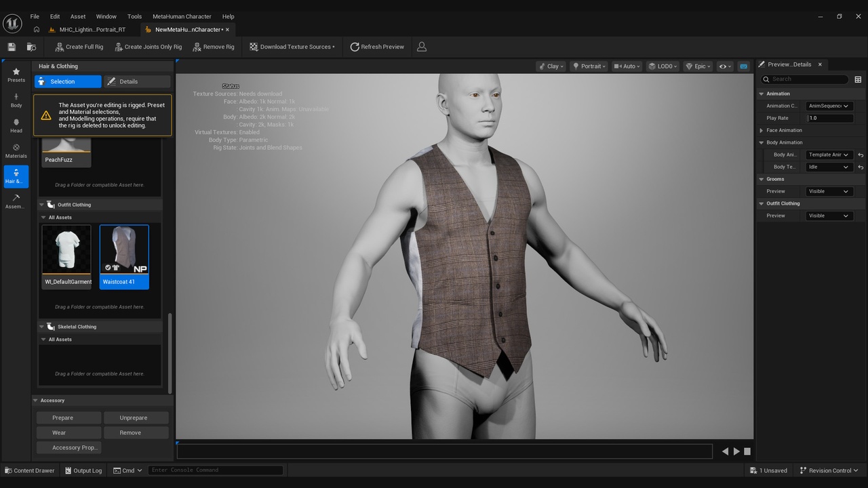The height and width of the screenshot is (488, 868).
Task: Toggle the blue viewport button at top right
Action: coord(743,66)
